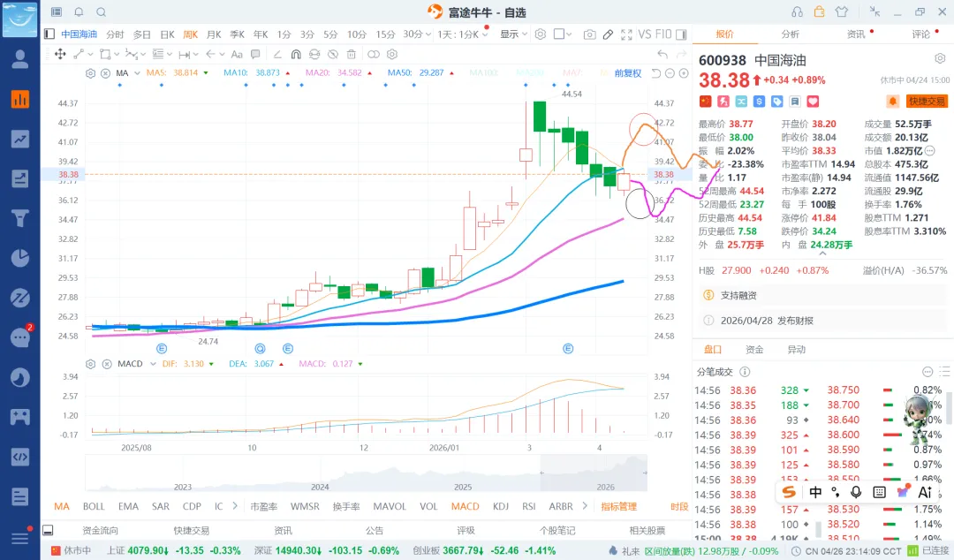The image size is (954, 560).
Task: Close the MA indicator with x icon
Action: pyautogui.click(x=105, y=73)
